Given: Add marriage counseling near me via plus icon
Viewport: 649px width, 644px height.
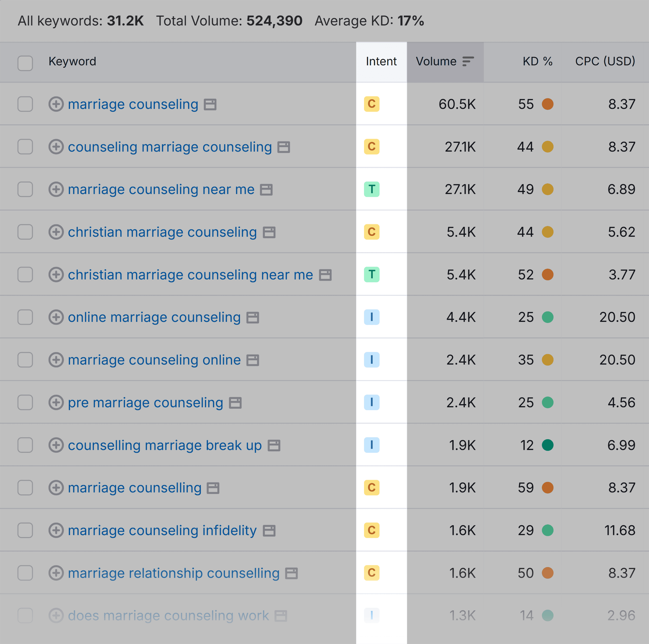Looking at the screenshot, I should pyautogui.click(x=56, y=189).
